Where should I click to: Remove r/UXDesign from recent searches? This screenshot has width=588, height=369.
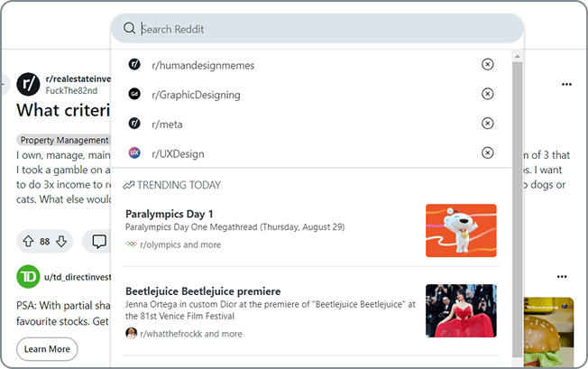487,153
